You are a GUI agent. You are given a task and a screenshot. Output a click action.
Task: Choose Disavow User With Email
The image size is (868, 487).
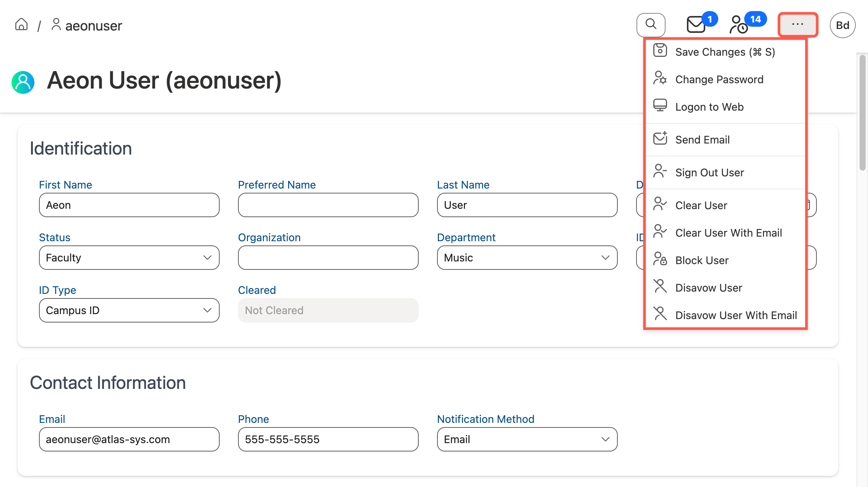click(736, 315)
